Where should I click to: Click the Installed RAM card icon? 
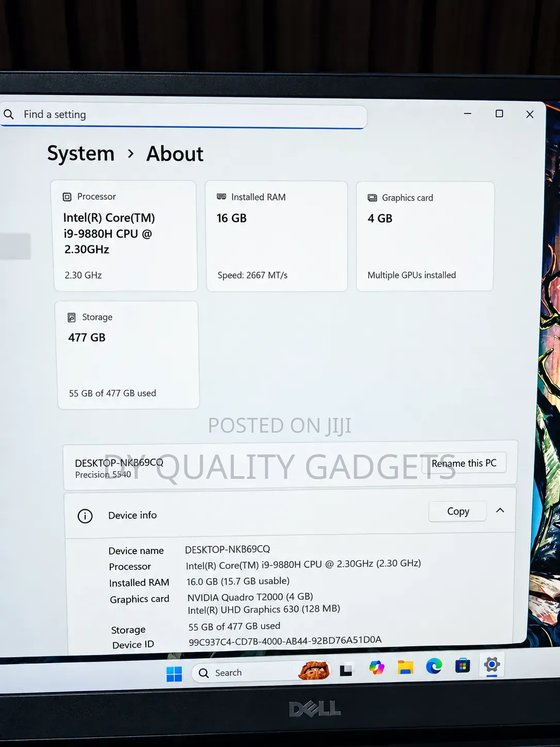click(221, 197)
